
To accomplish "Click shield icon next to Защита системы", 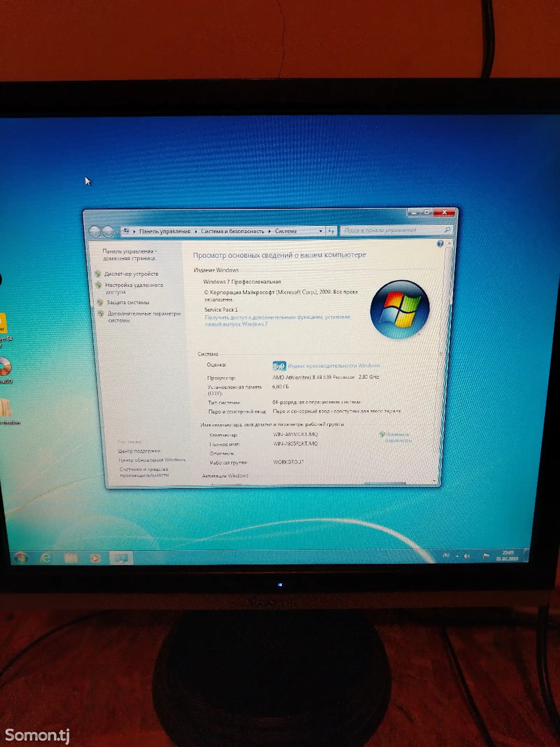I will [x=100, y=302].
